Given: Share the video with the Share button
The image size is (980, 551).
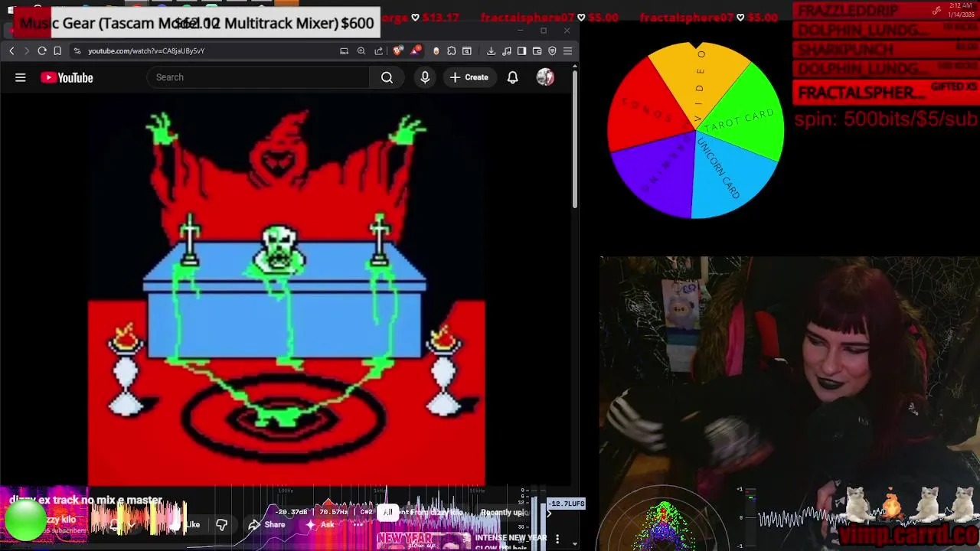Looking at the screenshot, I should point(266,524).
